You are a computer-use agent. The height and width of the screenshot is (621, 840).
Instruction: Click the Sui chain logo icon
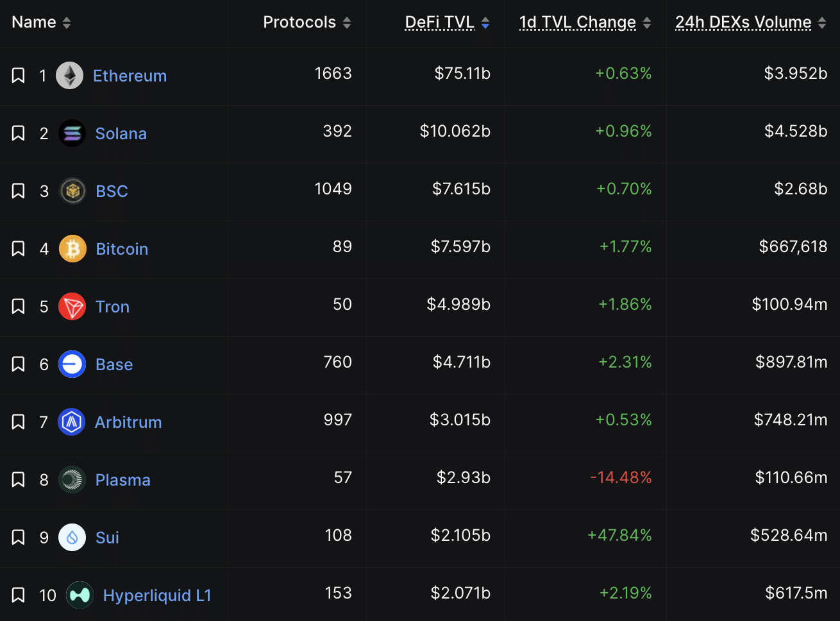coord(72,538)
